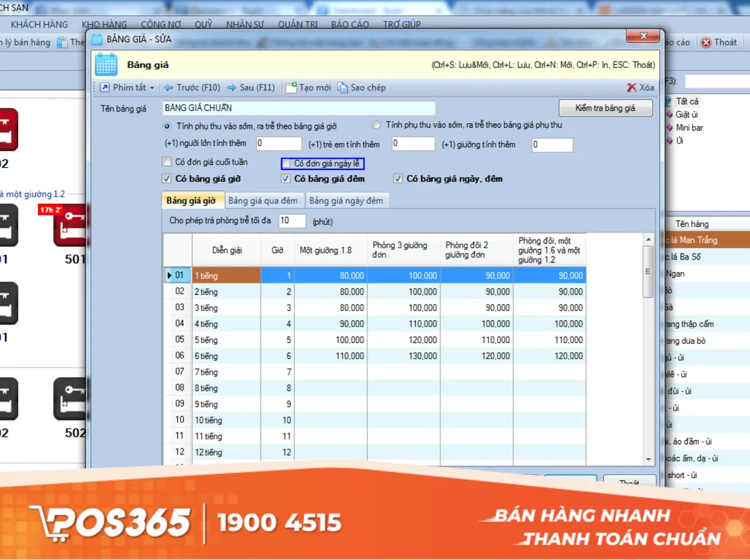Go to previous record Trước (F10)
This screenshot has width=750, height=560.
(x=192, y=87)
